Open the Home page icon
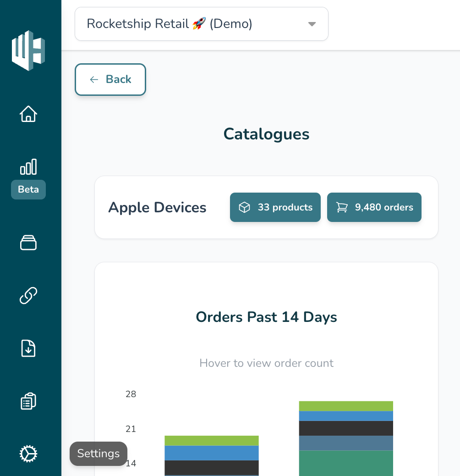The height and width of the screenshot is (476, 460). click(28, 114)
